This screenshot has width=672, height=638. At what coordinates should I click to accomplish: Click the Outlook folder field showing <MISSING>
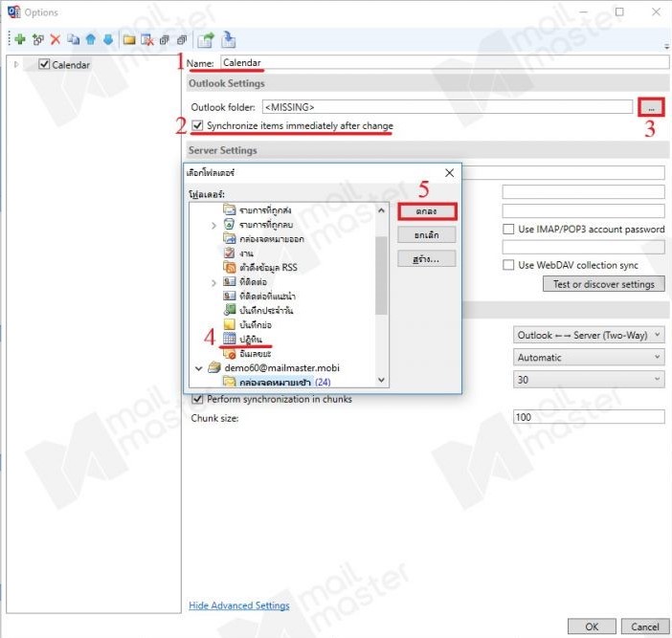[x=447, y=107]
